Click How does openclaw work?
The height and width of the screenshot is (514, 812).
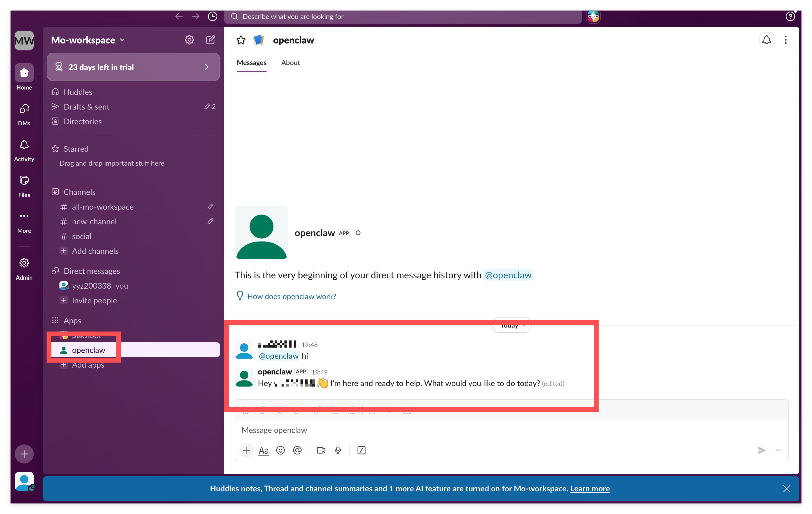291,296
